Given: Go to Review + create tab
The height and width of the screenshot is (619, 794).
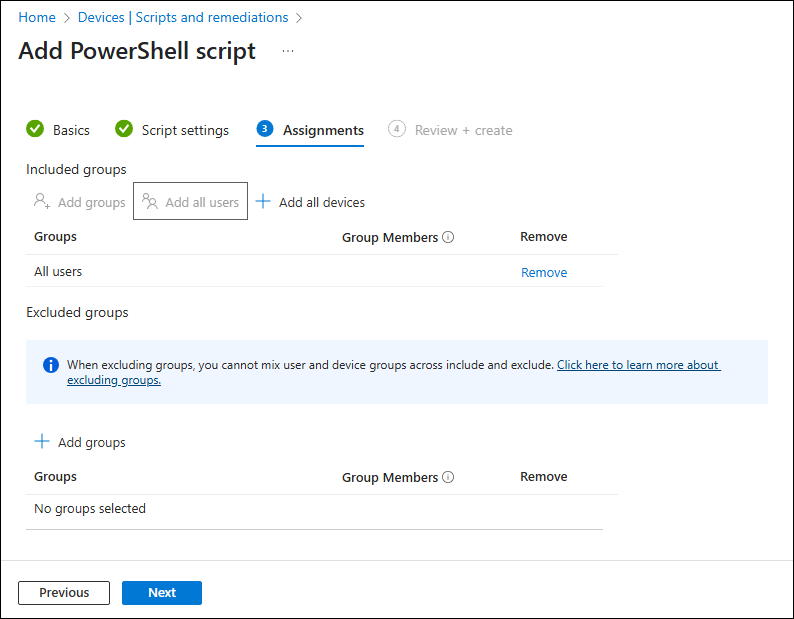Looking at the screenshot, I should click(463, 130).
